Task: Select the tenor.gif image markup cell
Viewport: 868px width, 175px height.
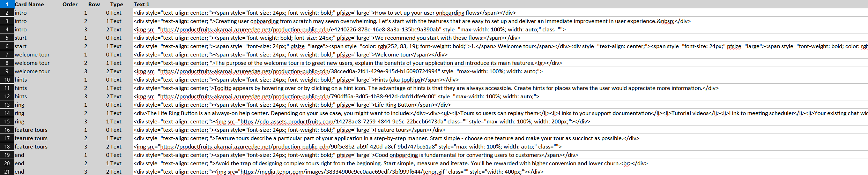Action: pyautogui.click(x=338, y=172)
